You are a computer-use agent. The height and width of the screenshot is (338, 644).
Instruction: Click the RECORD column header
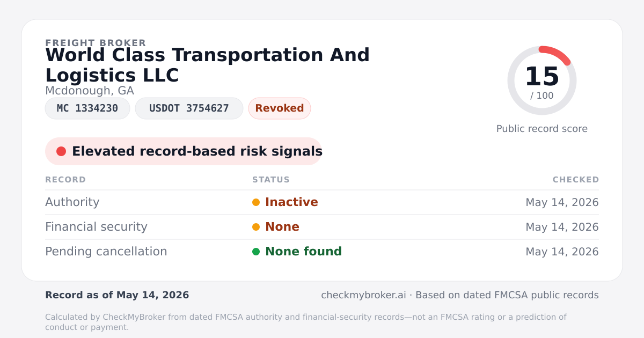coord(65,180)
